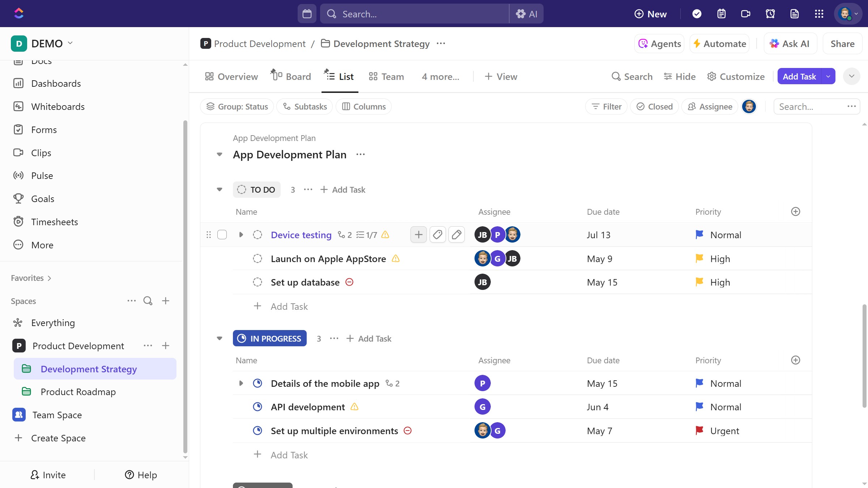Open the circular chevron collapse button by Add Task
Screen dimensions: 868x488
click(x=852, y=76)
